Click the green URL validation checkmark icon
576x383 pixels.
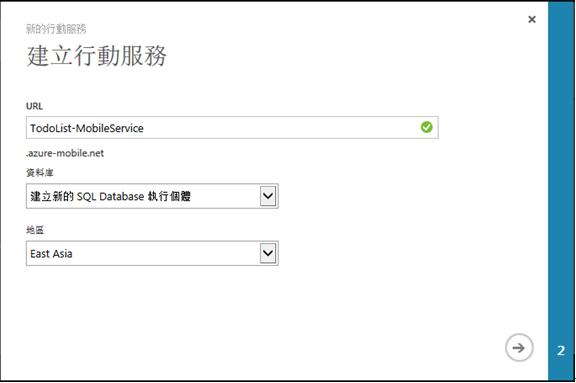426,127
